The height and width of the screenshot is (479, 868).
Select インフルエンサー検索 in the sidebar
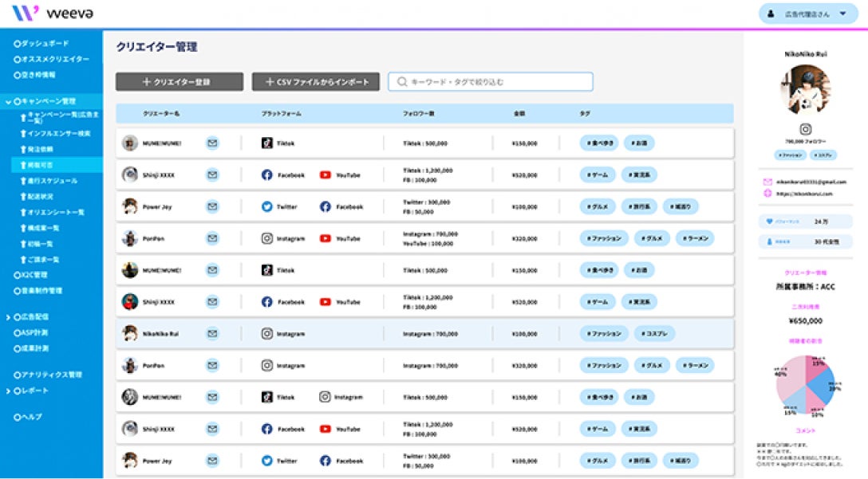point(58,133)
